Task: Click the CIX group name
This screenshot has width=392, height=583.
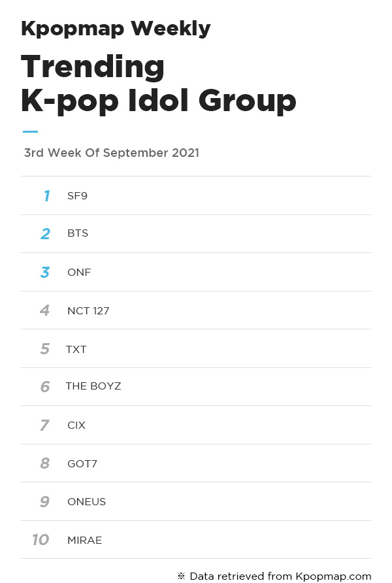Action: pos(76,425)
